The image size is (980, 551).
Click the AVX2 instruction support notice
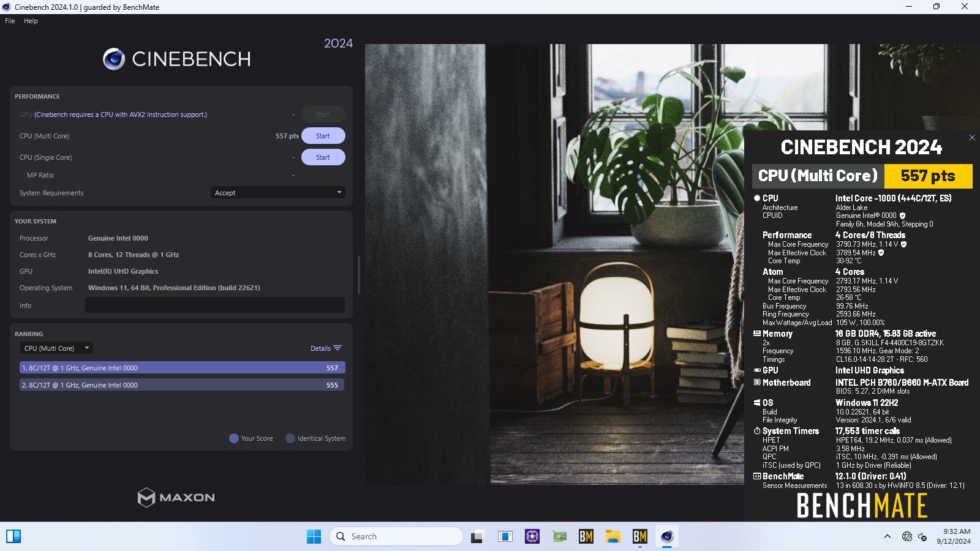(x=121, y=114)
